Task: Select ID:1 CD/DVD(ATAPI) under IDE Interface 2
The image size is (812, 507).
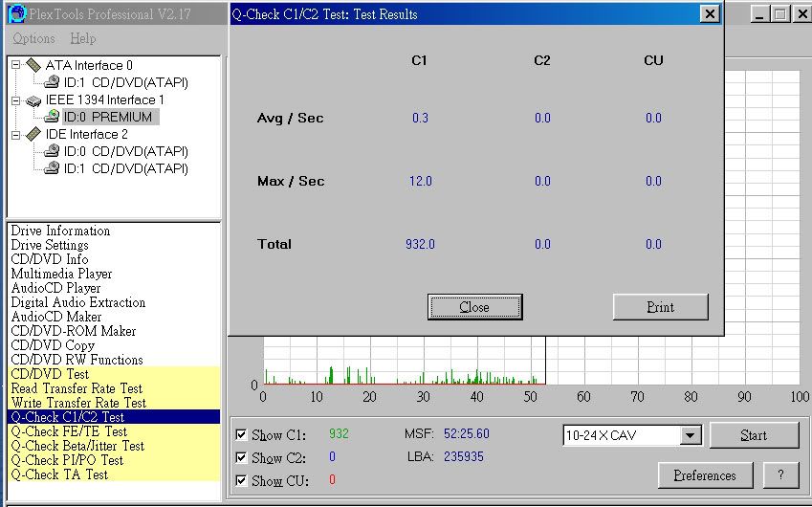Action: [126, 168]
